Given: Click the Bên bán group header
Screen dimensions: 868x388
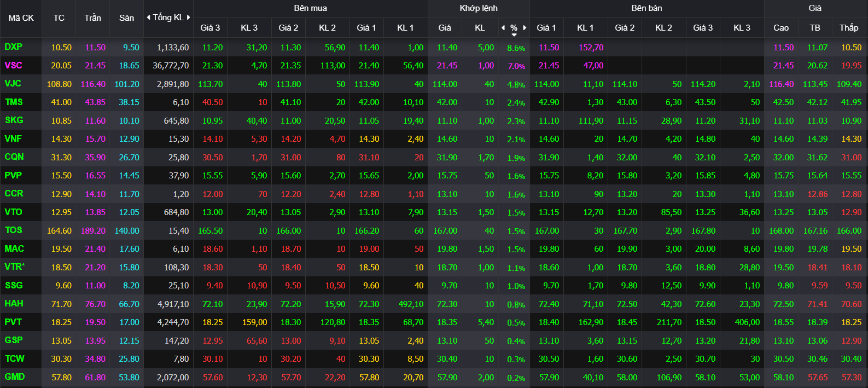Looking at the screenshot, I should 646,8.
